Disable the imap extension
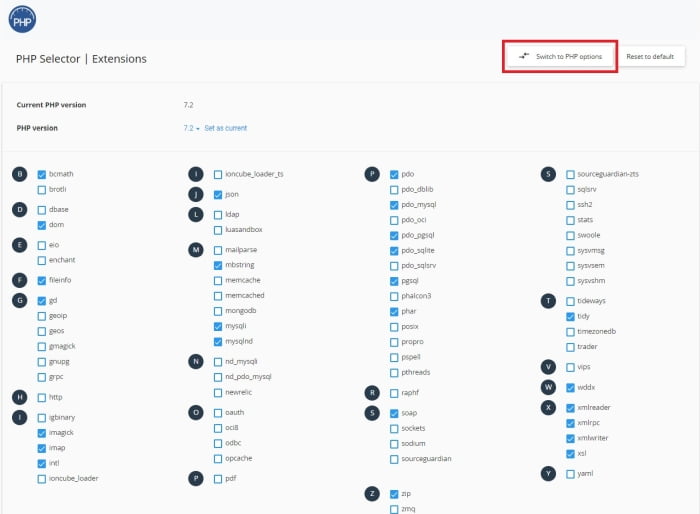This screenshot has height=514, width=700. pos(42,448)
